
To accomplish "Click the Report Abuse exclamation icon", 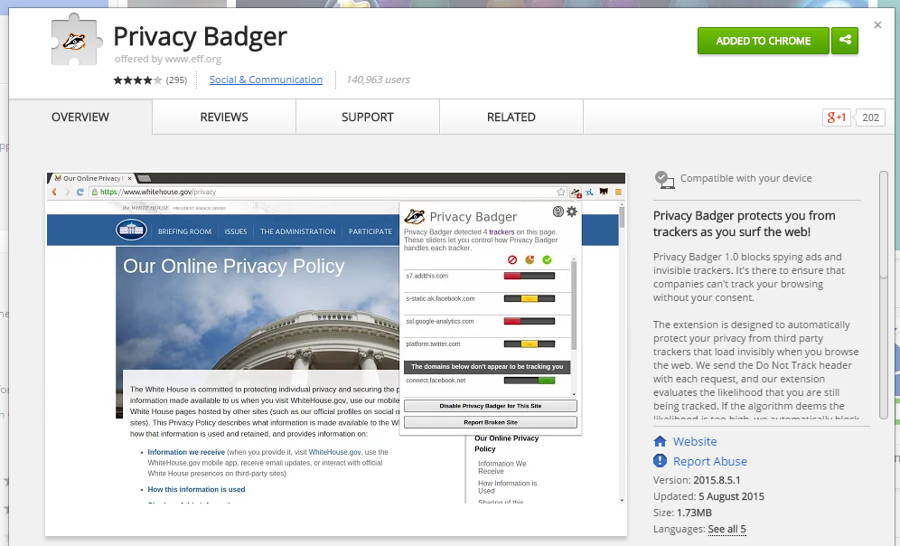I will [660, 461].
